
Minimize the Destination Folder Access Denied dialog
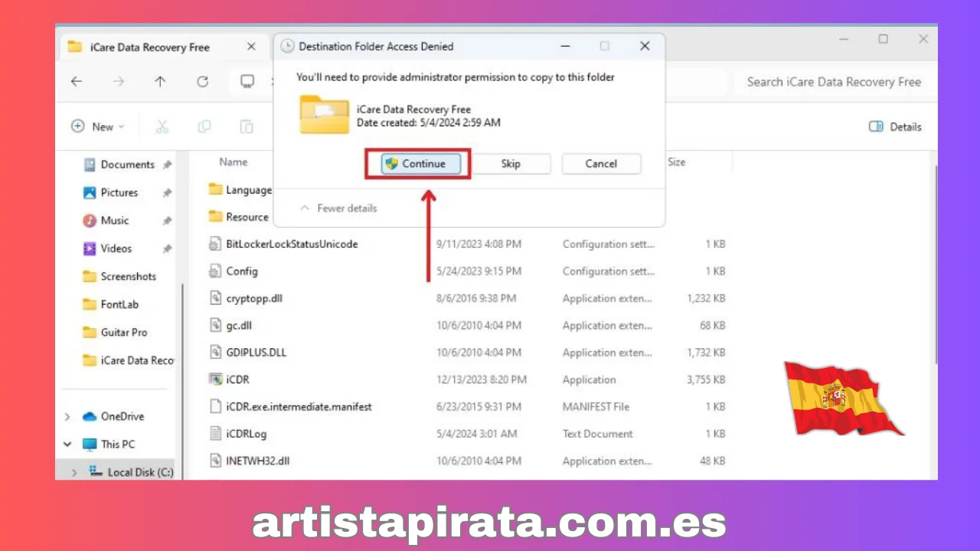click(x=565, y=47)
